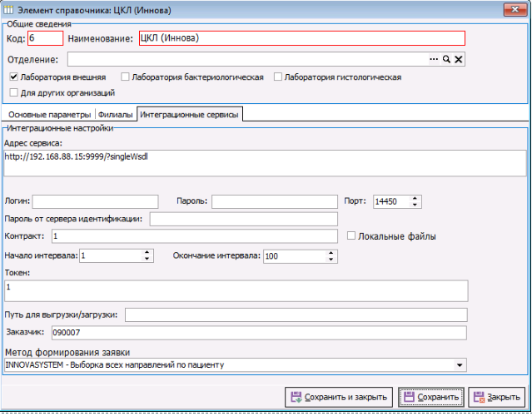532x416 pixels.
Task: Switch to Основные параметры tab
Action: coord(48,115)
